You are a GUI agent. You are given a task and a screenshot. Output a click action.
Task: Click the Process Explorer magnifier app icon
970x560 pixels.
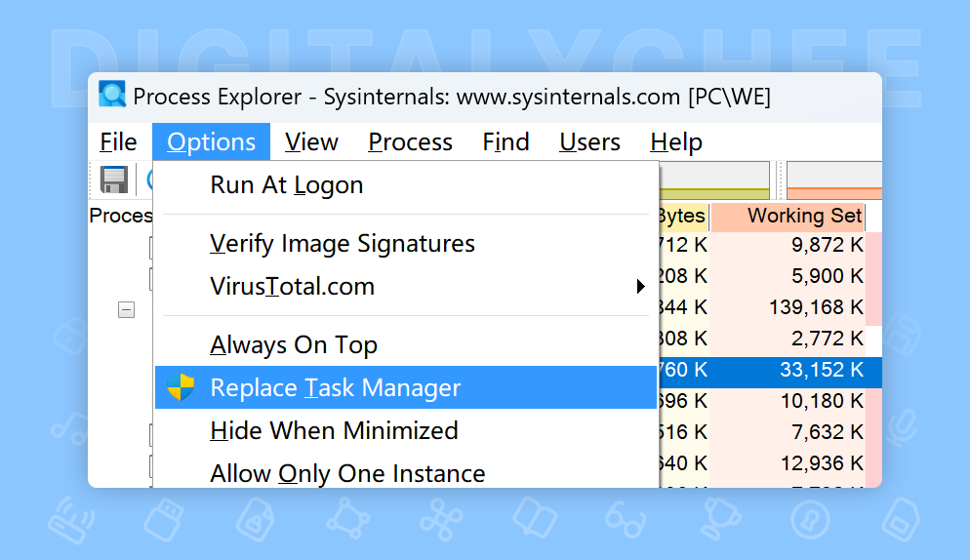point(112,94)
